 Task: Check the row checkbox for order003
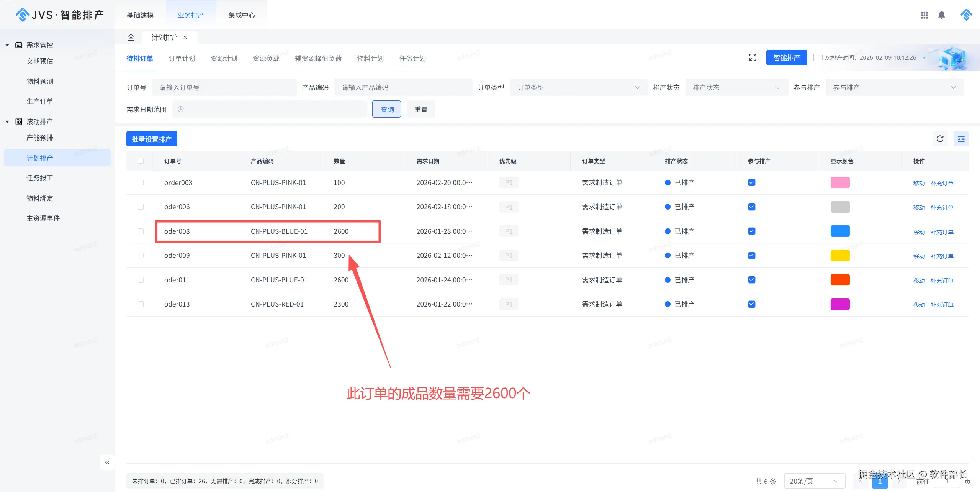click(x=141, y=183)
